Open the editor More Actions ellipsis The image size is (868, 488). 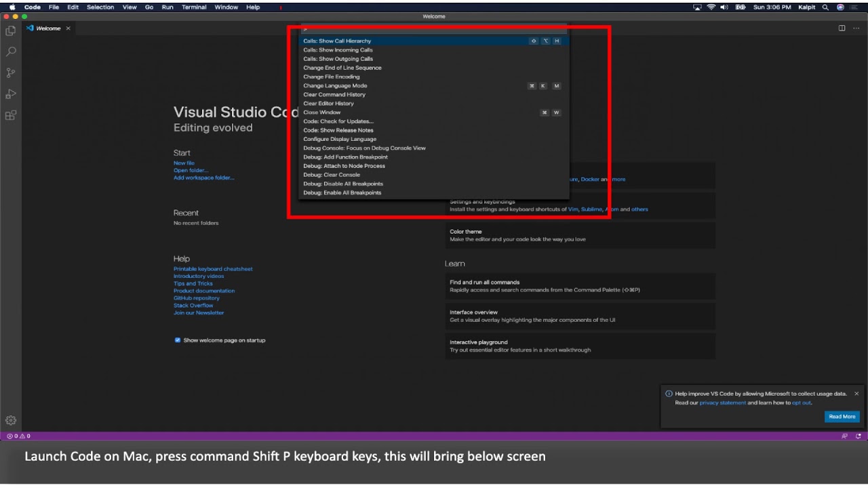click(x=858, y=28)
